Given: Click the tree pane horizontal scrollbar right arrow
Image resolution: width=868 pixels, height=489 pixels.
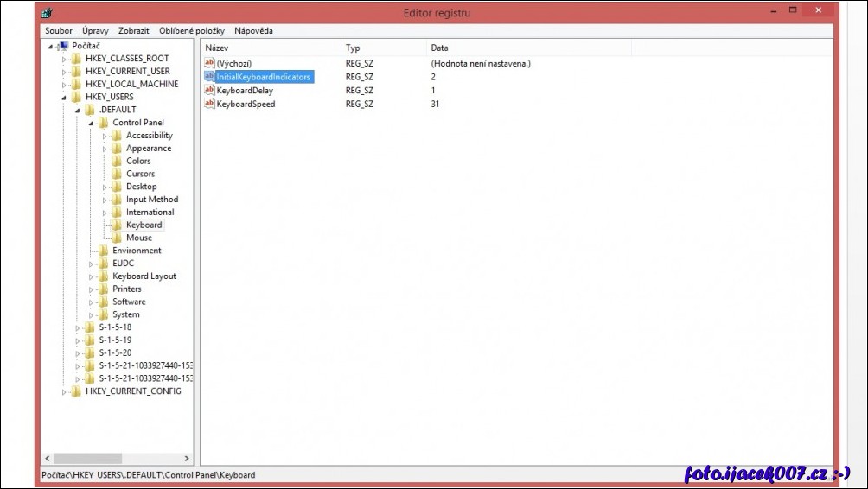Looking at the screenshot, I should 187,459.
